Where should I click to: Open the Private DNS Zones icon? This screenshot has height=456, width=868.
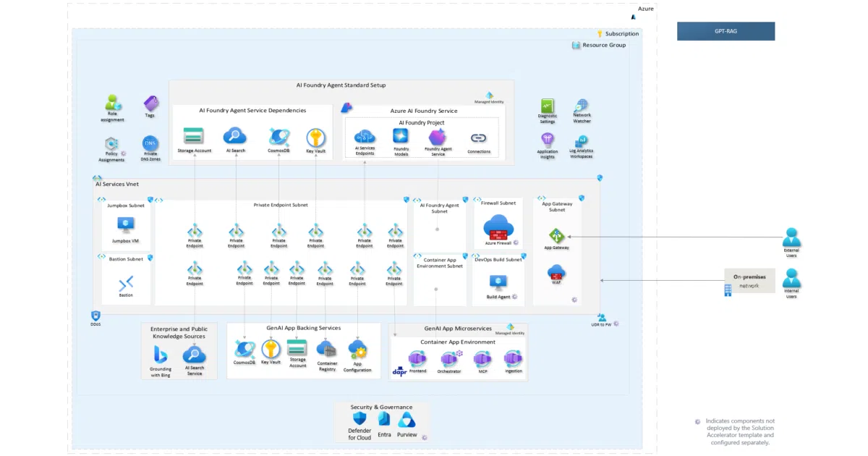point(150,143)
